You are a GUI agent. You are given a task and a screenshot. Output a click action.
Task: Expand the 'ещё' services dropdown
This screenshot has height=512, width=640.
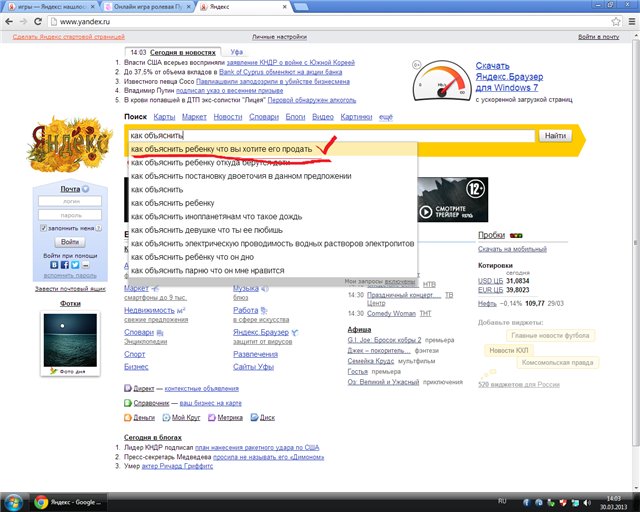tap(385, 117)
